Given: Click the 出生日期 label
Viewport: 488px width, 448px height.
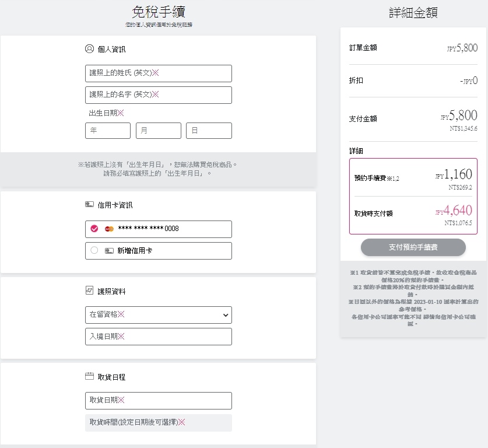Looking at the screenshot, I should pos(106,113).
